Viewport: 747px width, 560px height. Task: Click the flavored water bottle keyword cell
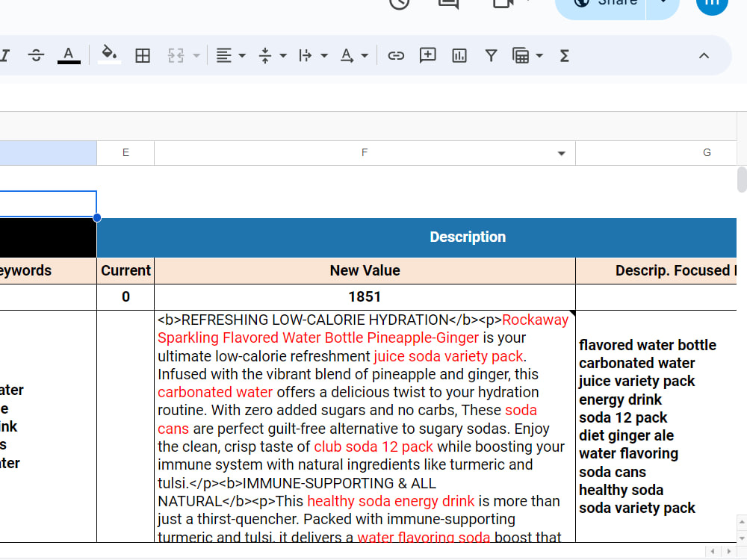click(x=657, y=426)
